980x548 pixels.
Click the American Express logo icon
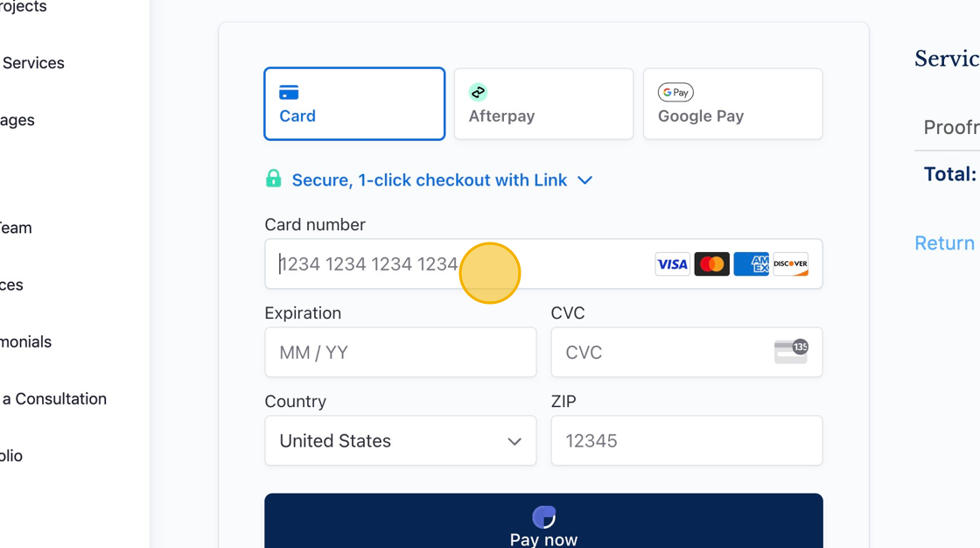(752, 264)
